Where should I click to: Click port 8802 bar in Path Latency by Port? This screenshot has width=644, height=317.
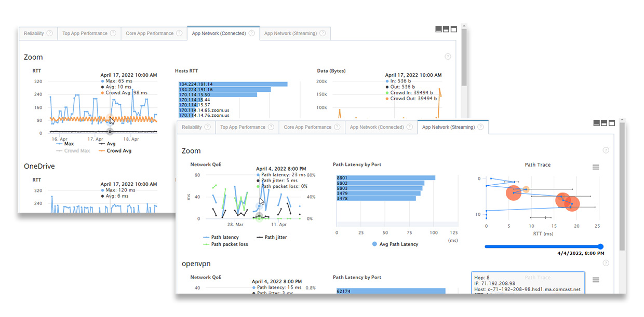point(380,183)
